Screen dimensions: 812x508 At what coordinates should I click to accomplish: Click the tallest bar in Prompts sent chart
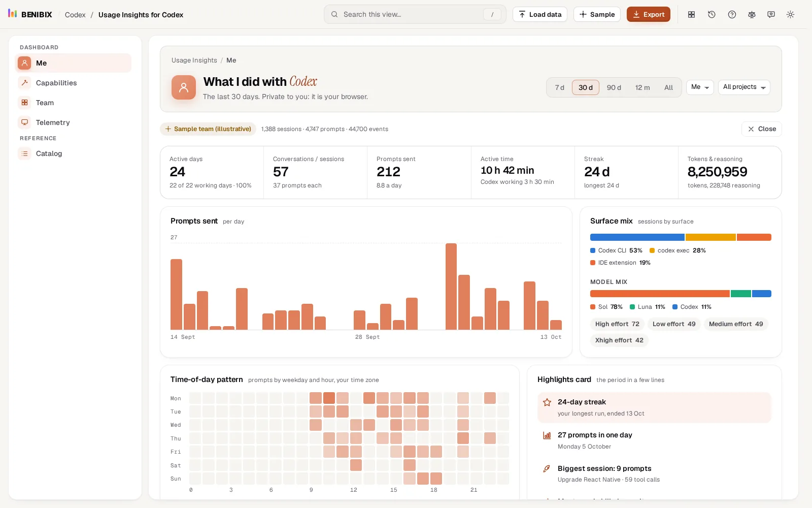tap(451, 287)
